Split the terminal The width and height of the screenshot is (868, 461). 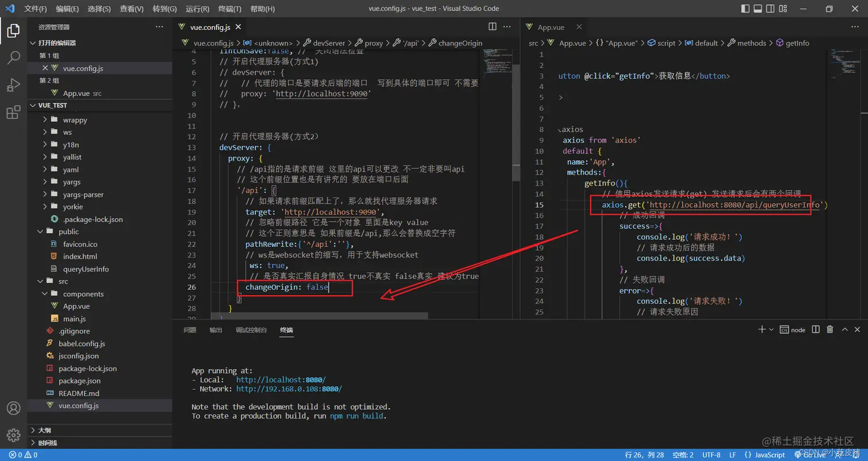[x=815, y=330]
